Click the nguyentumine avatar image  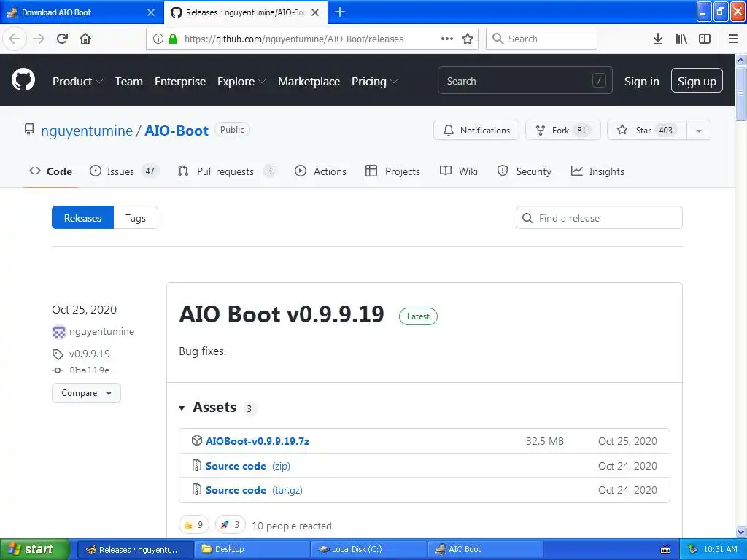point(59,332)
